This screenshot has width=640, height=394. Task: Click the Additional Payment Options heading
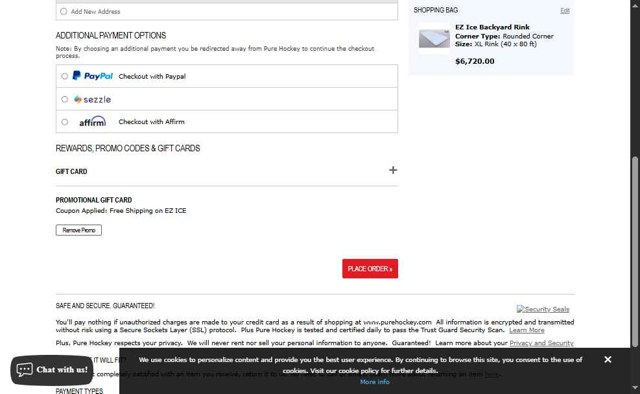[x=111, y=36]
